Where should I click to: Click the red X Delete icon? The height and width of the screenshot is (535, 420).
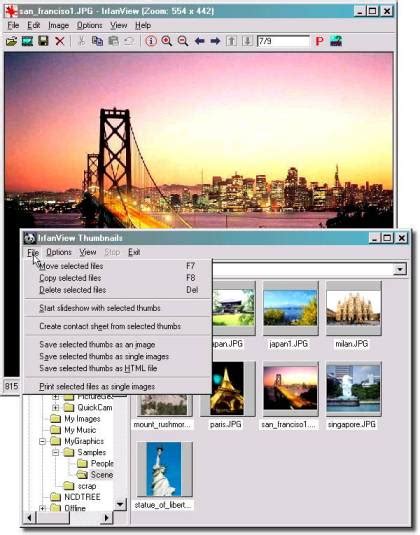tap(60, 42)
